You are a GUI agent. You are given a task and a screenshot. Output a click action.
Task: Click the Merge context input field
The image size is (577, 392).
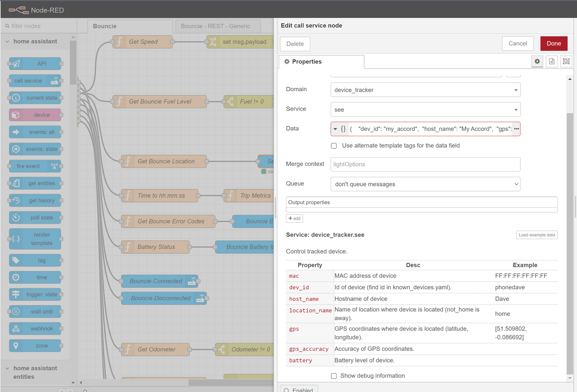[425, 164]
